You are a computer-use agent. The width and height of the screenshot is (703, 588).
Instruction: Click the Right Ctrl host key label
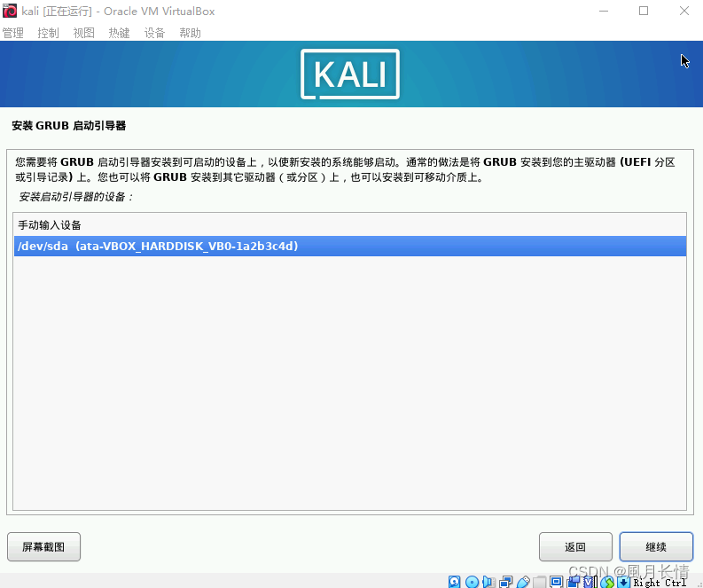click(x=660, y=582)
